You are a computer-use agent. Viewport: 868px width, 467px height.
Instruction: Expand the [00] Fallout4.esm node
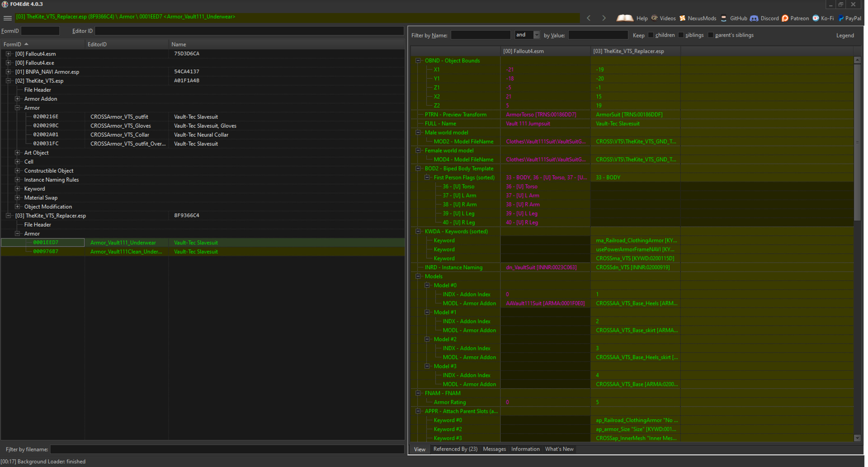tap(8, 54)
